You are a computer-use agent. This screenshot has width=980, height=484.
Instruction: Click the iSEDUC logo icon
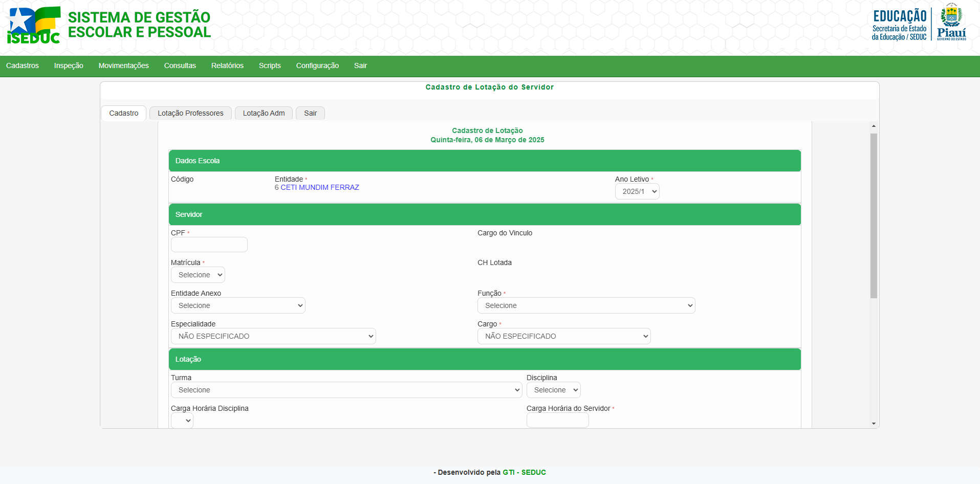tap(34, 25)
